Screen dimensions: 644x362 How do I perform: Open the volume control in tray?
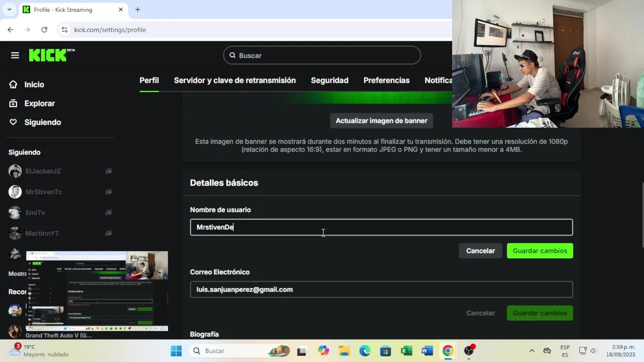[594, 351]
